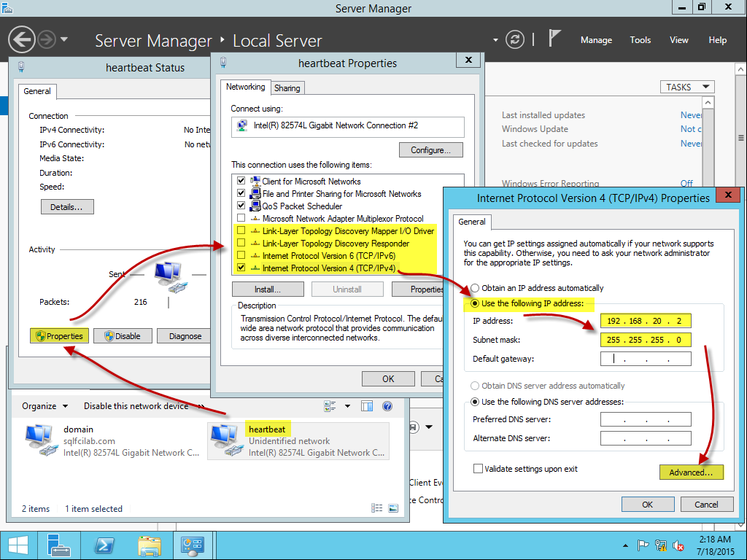Open the navigation history dropdown arrow
This screenshot has width=747, height=560.
[x=64, y=39]
